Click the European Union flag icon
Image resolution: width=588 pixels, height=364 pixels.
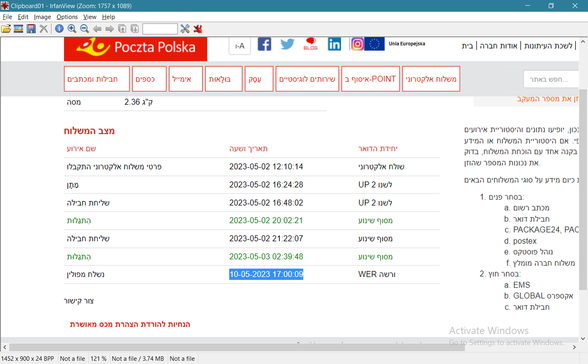(375, 44)
